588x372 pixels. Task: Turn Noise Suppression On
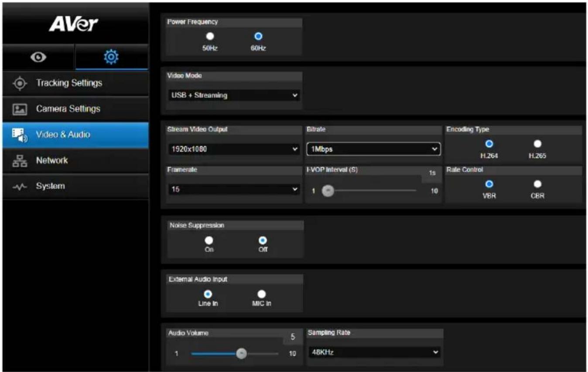click(209, 240)
